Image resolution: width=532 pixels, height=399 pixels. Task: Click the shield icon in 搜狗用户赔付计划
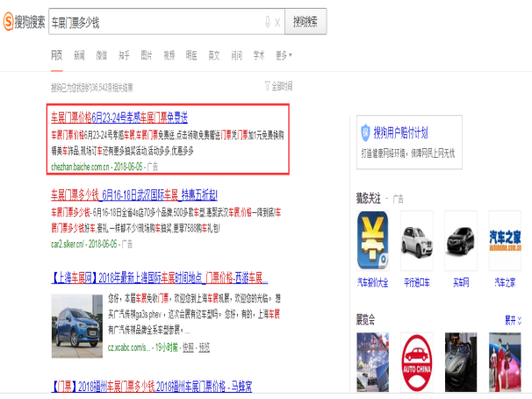point(365,132)
